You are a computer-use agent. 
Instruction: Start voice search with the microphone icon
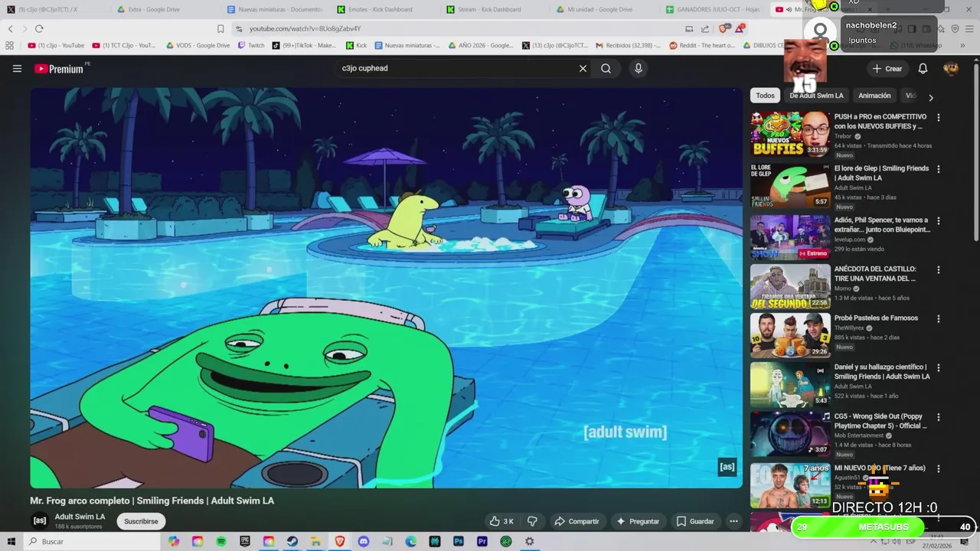pos(639,69)
